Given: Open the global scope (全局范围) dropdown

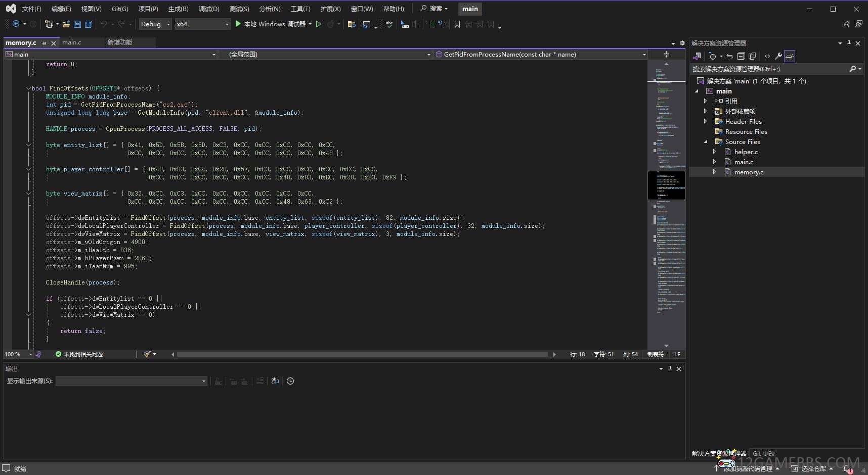Looking at the screenshot, I should coord(325,54).
